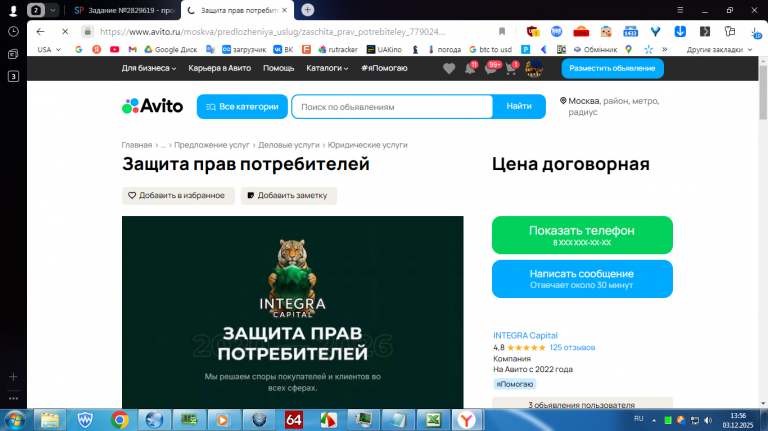Click the яПомогаю badge
Image resolution: width=768 pixels, height=431 pixels.
pos(514,384)
